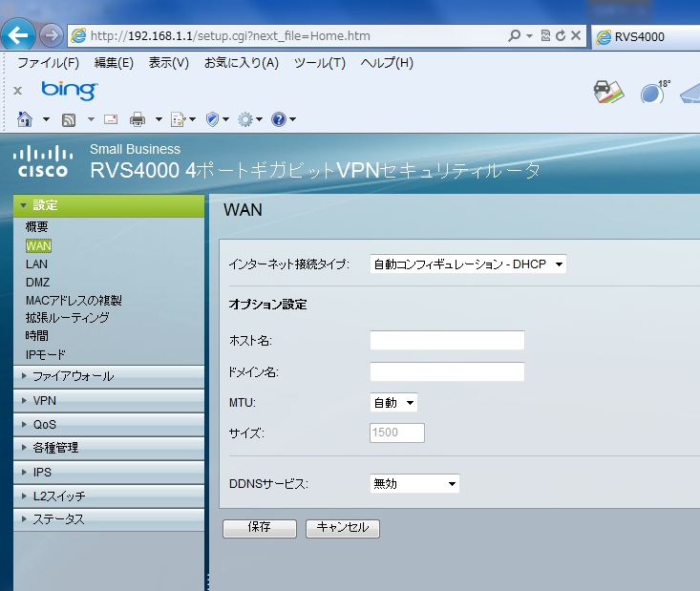Open 拡張ルーティング page
This screenshot has height=591, width=700.
[x=68, y=318]
